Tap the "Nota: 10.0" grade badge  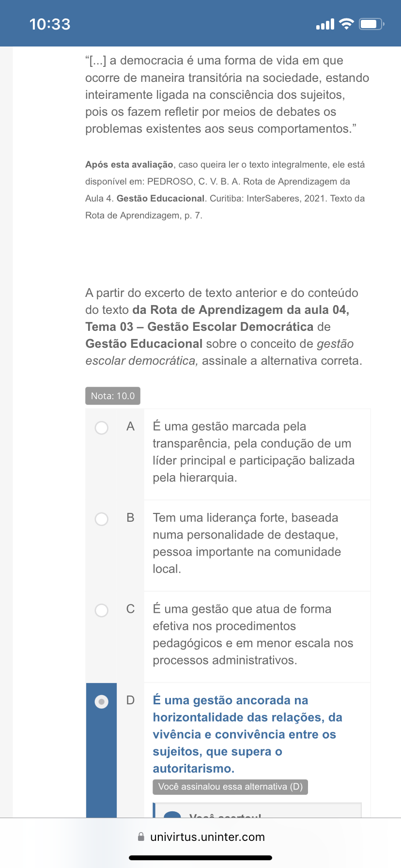[113, 396]
